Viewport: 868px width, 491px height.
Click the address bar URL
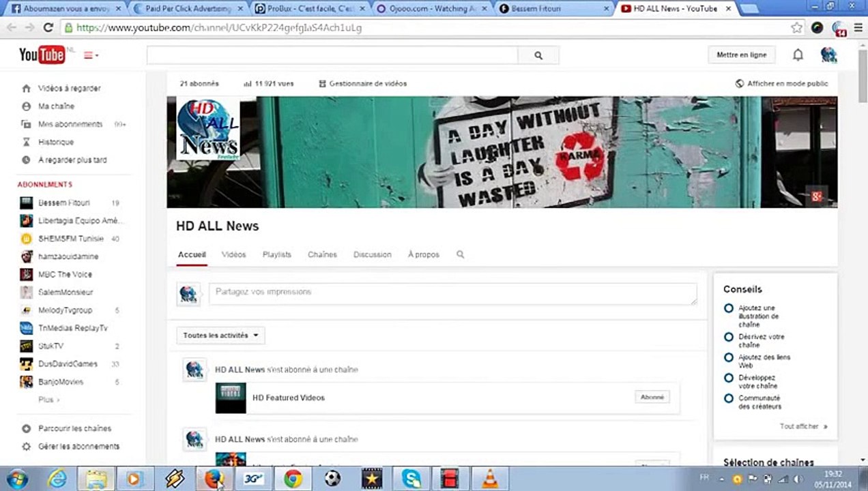pyautogui.click(x=219, y=28)
